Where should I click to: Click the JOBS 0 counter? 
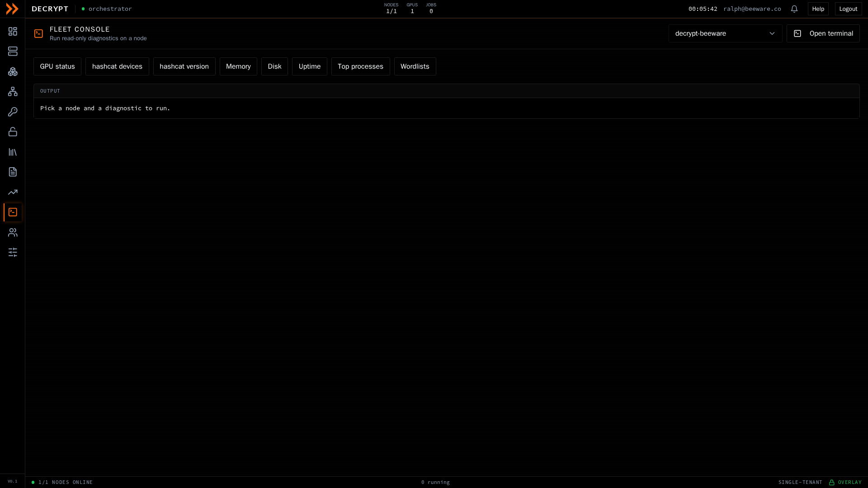pyautogui.click(x=431, y=8)
